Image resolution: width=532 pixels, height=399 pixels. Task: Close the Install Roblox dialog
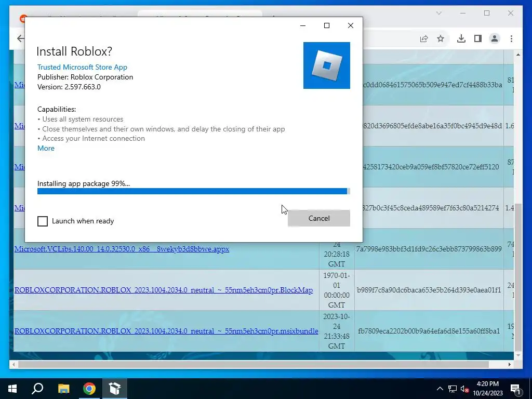(x=351, y=25)
